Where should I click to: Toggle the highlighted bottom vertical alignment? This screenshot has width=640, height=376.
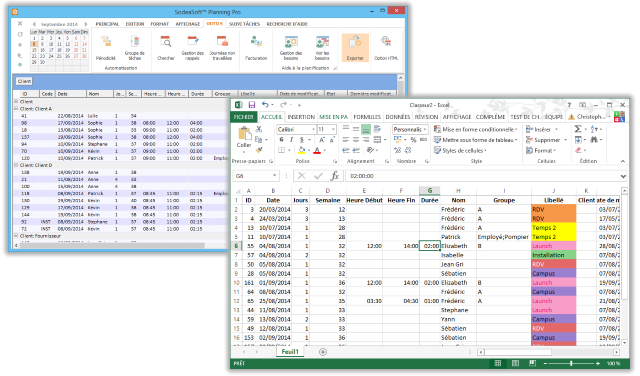[x=366, y=129]
